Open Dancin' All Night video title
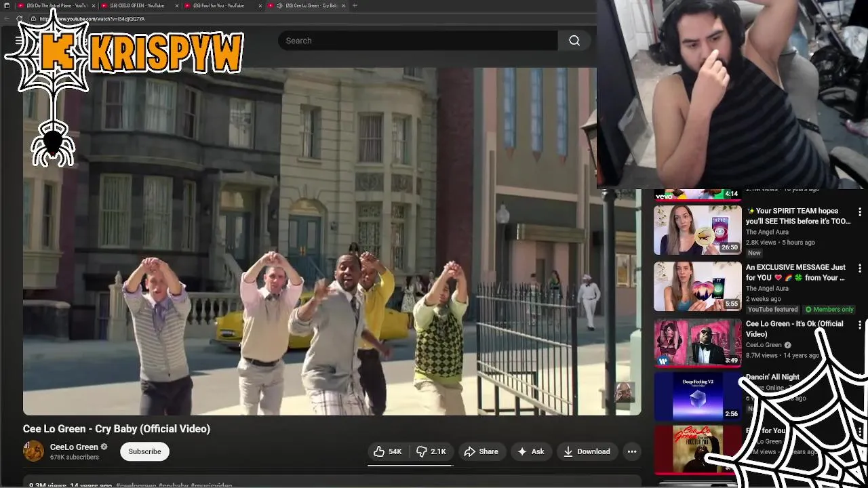The height and width of the screenshot is (488, 868). pyautogui.click(x=772, y=377)
